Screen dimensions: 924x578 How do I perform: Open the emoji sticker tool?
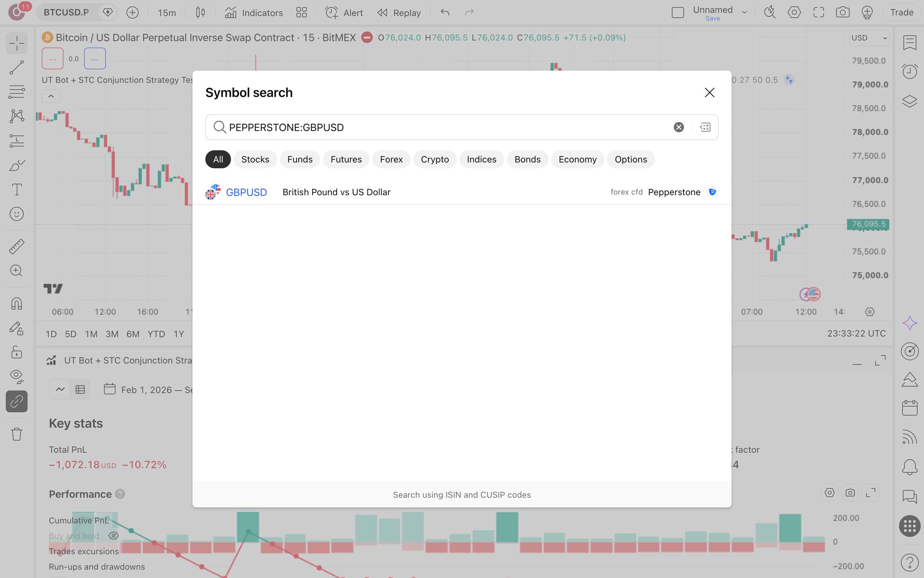pyautogui.click(x=16, y=214)
